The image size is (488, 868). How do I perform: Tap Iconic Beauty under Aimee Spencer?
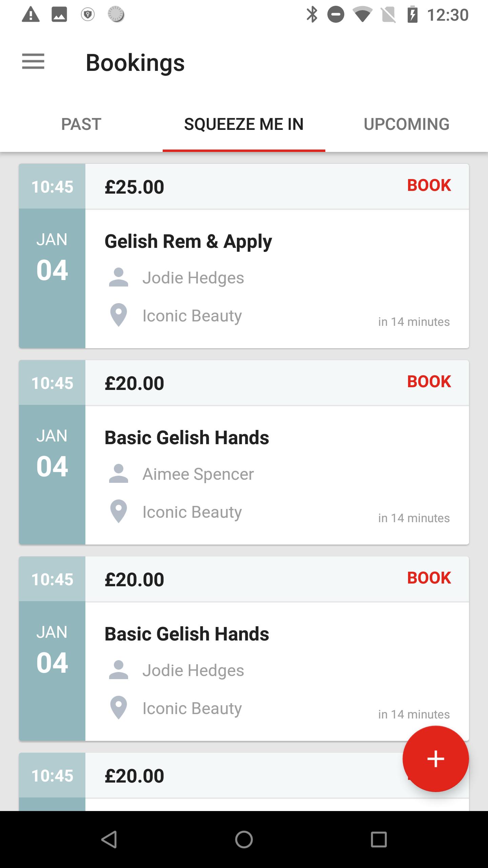point(192,512)
